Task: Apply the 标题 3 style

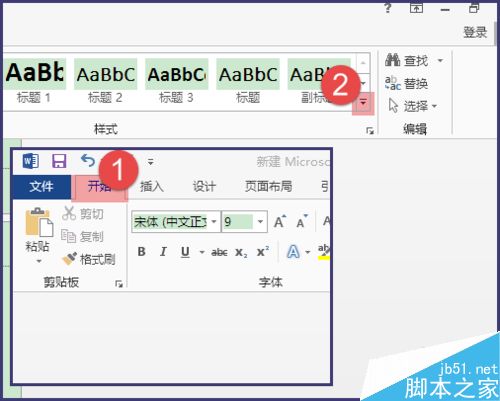Action: point(176,81)
